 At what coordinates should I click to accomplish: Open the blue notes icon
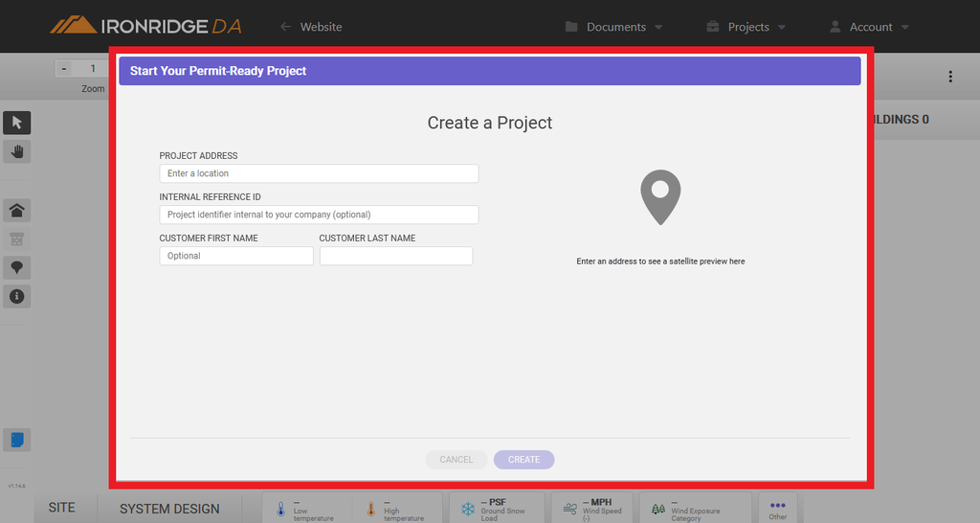pos(17,440)
